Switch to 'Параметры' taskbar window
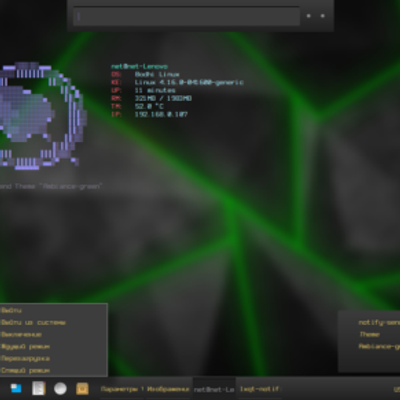This screenshot has width=400, height=400. click(x=122, y=389)
